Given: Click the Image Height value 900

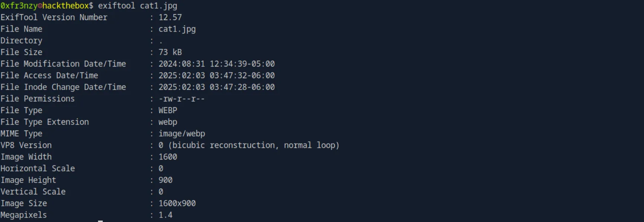Looking at the screenshot, I should tap(165, 180).
